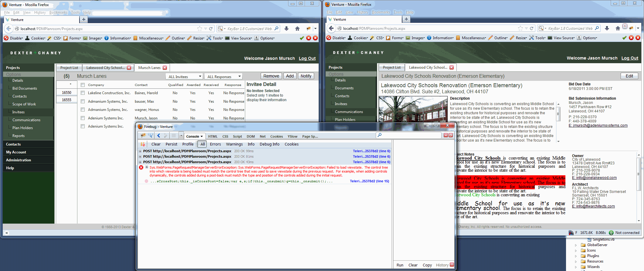
Task: Click Back arrow in right Firefox window
Action: tap(331, 28)
